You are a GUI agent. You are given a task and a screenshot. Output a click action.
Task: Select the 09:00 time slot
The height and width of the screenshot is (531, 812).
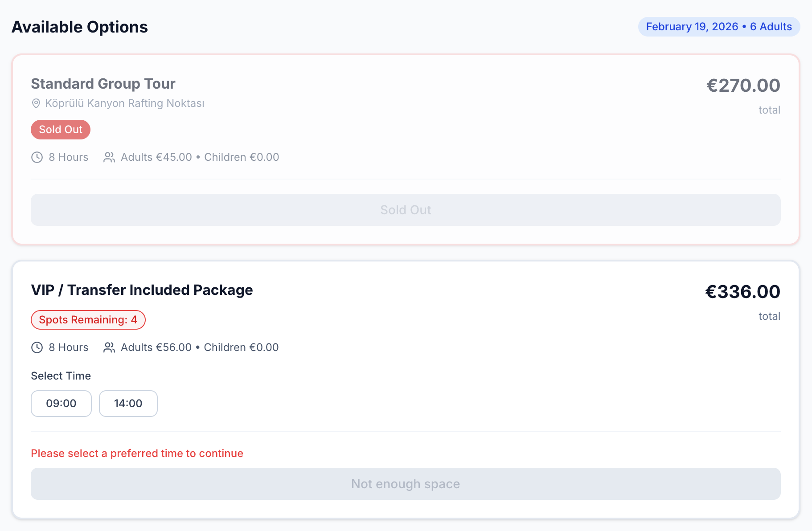(61, 404)
